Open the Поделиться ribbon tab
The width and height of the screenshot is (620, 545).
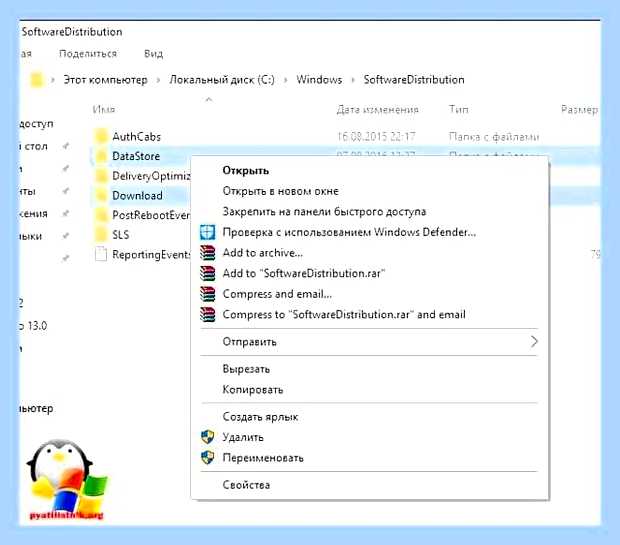tap(88, 53)
